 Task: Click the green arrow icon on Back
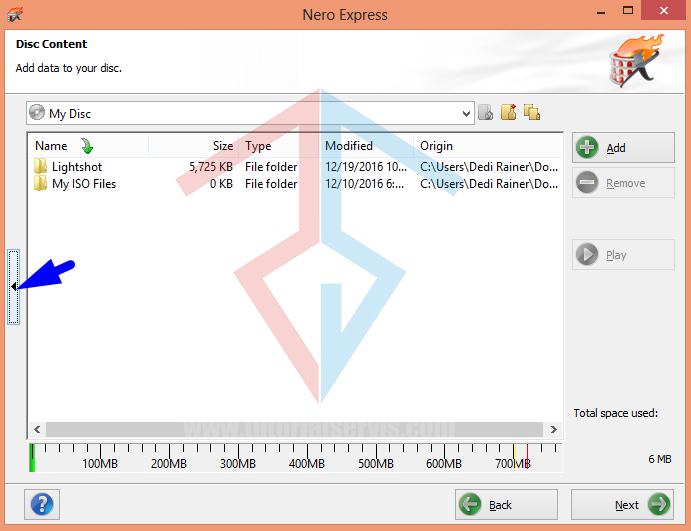coord(470,504)
